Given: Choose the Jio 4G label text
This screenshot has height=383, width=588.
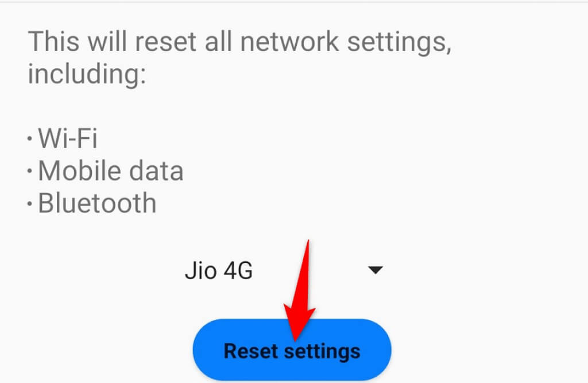Looking at the screenshot, I should [219, 270].
